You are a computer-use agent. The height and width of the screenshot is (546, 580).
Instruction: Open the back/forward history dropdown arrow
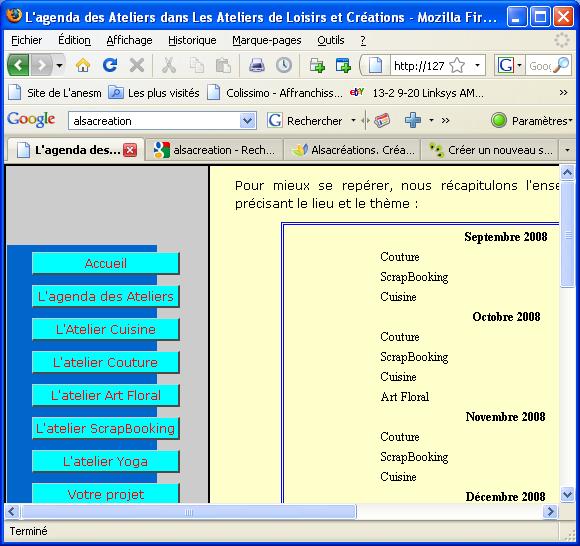click(x=60, y=65)
